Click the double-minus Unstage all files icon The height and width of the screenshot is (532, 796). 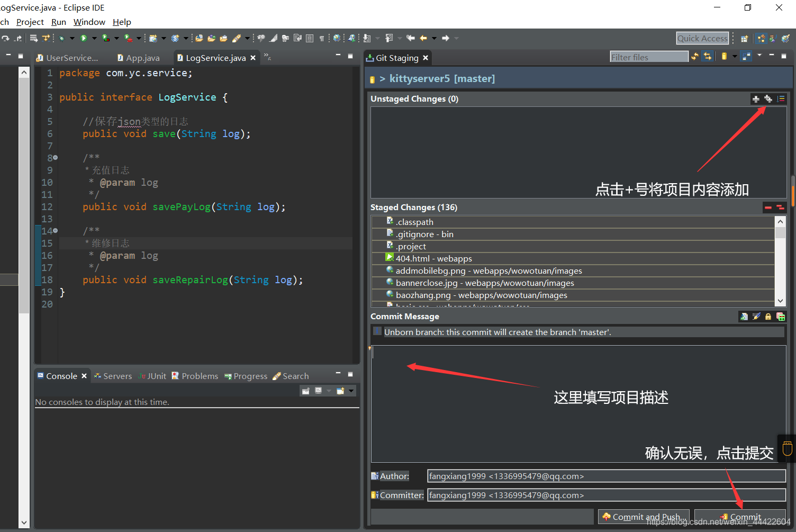coord(780,208)
